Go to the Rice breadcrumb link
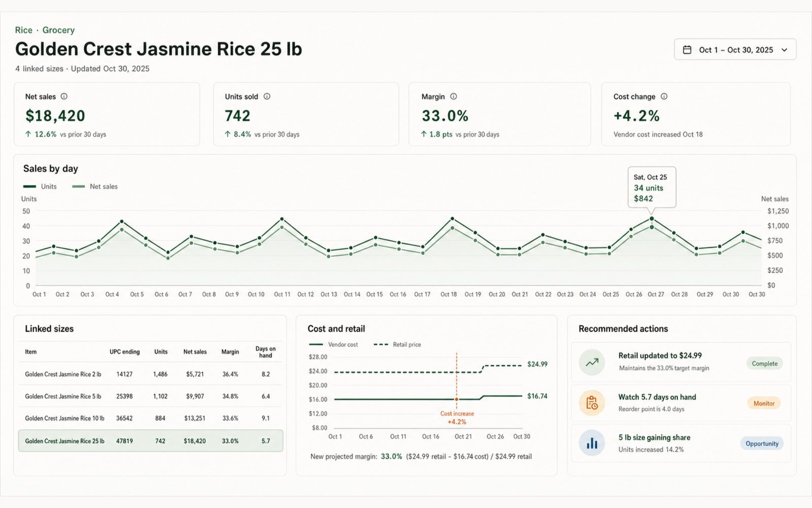Screen dimensions: 812x508 24,30
